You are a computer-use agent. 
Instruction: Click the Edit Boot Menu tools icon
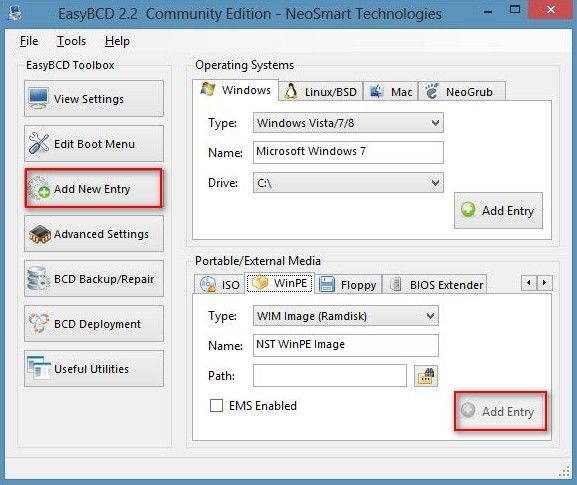39,144
